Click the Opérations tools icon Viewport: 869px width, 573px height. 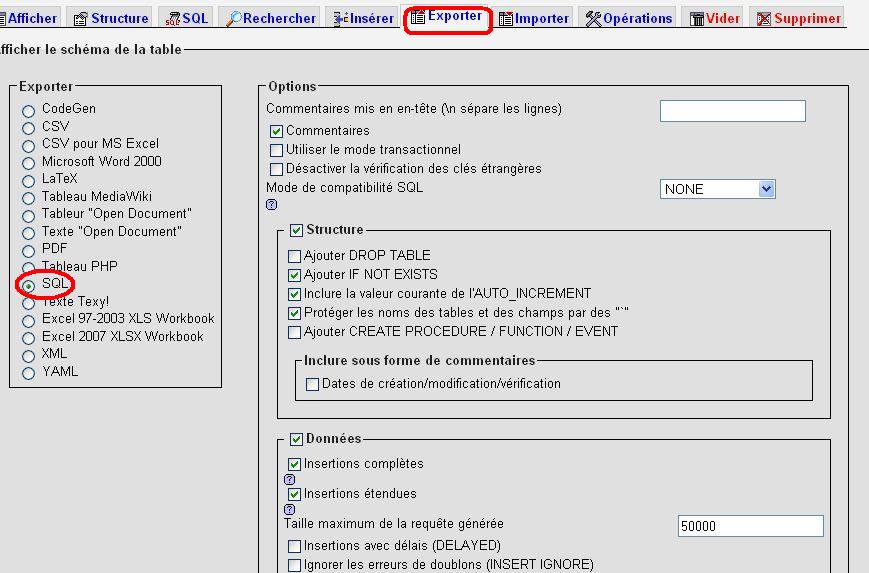593,18
